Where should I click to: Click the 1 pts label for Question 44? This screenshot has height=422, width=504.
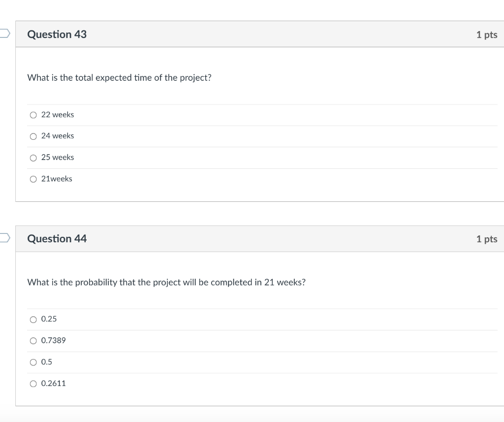[x=487, y=238]
